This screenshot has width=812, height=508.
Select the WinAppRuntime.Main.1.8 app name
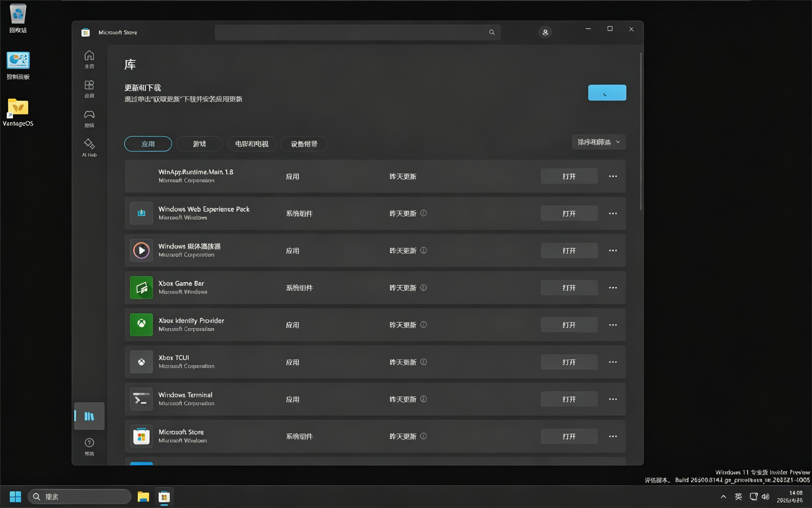pyautogui.click(x=196, y=172)
